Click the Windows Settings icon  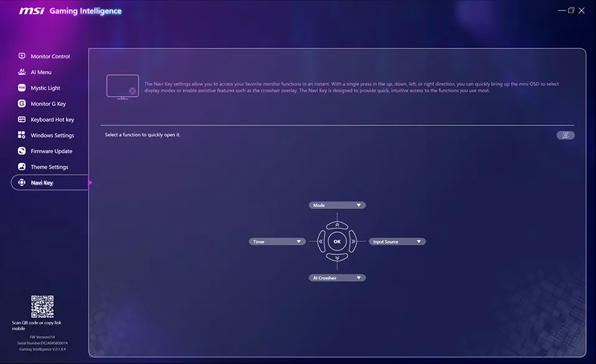point(22,135)
